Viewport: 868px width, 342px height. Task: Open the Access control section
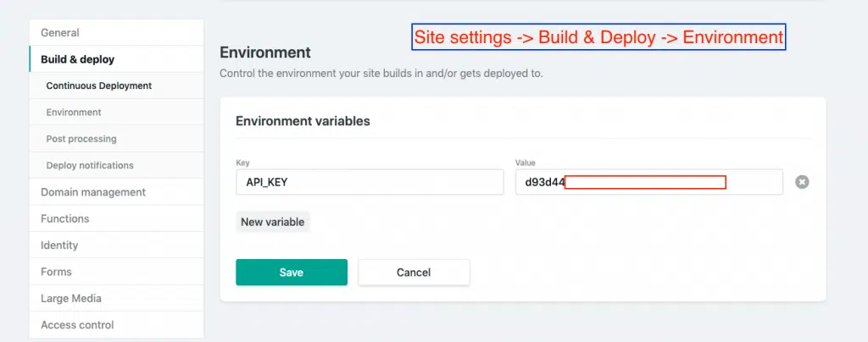pyautogui.click(x=77, y=324)
